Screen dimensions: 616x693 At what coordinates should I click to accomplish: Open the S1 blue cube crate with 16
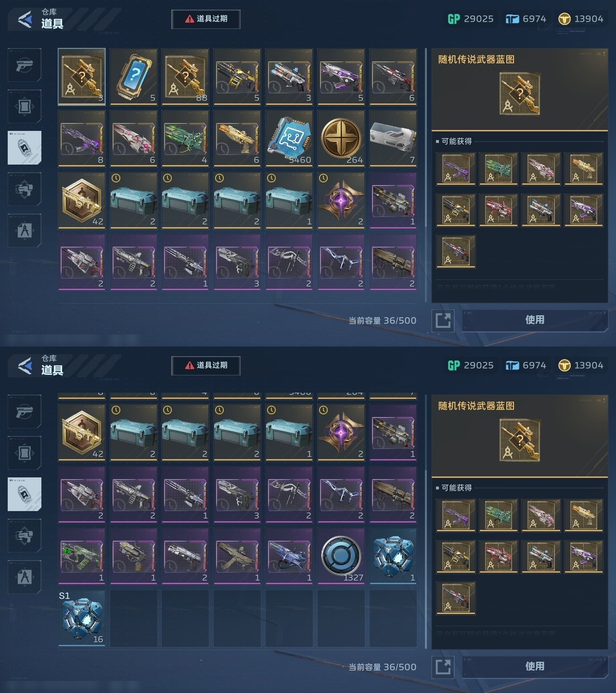(82, 618)
